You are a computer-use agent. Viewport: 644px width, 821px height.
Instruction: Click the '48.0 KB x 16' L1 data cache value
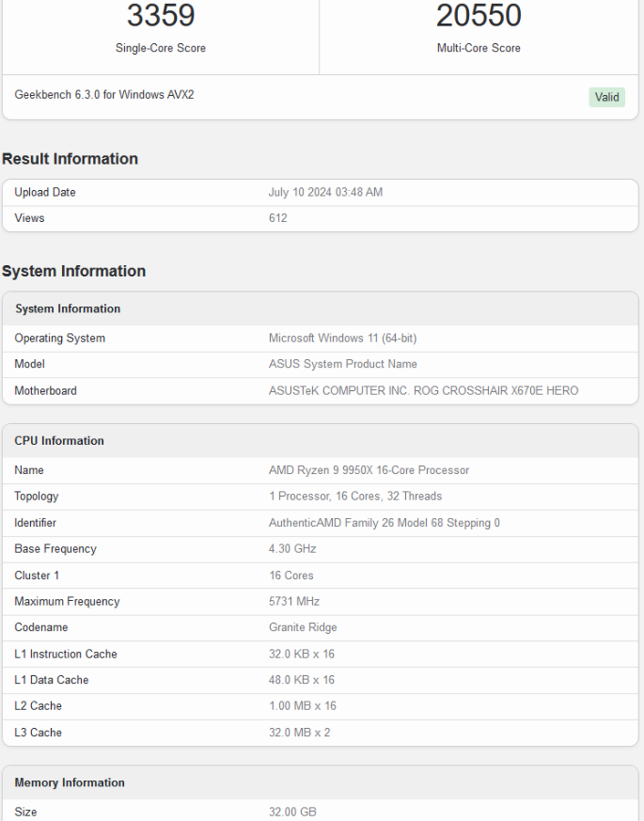[302, 680]
